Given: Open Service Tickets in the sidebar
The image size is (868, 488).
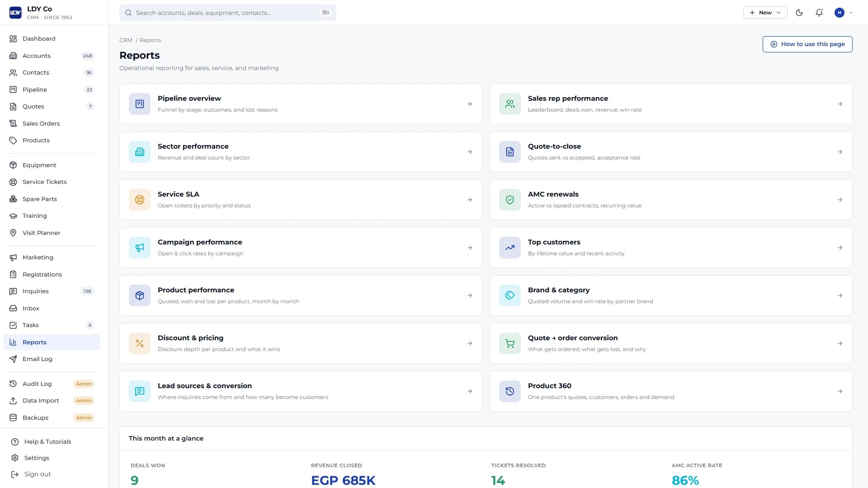Looking at the screenshot, I should point(52,182).
